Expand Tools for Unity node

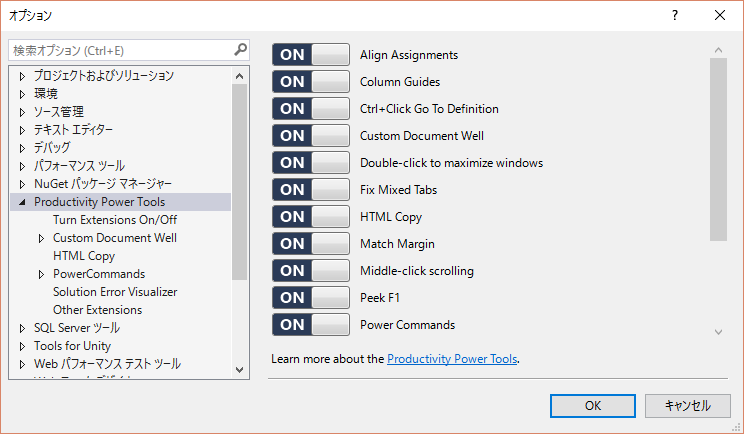coord(22,346)
